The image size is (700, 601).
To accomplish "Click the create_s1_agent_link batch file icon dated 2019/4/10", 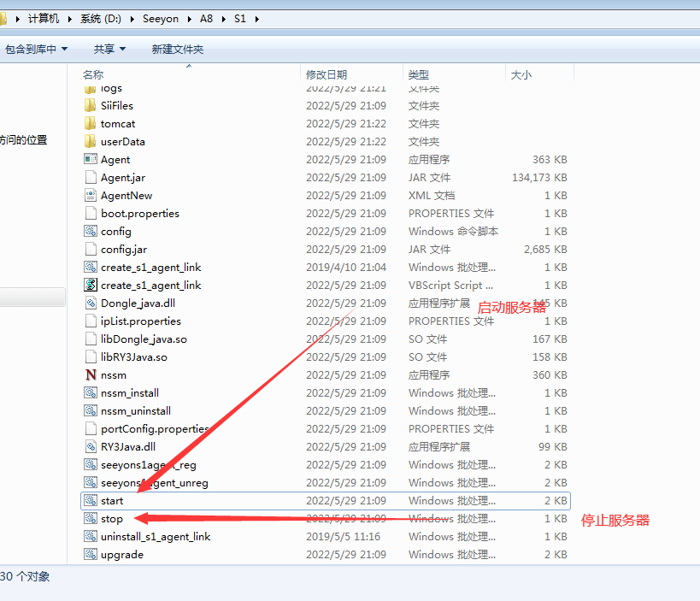I will (x=91, y=267).
